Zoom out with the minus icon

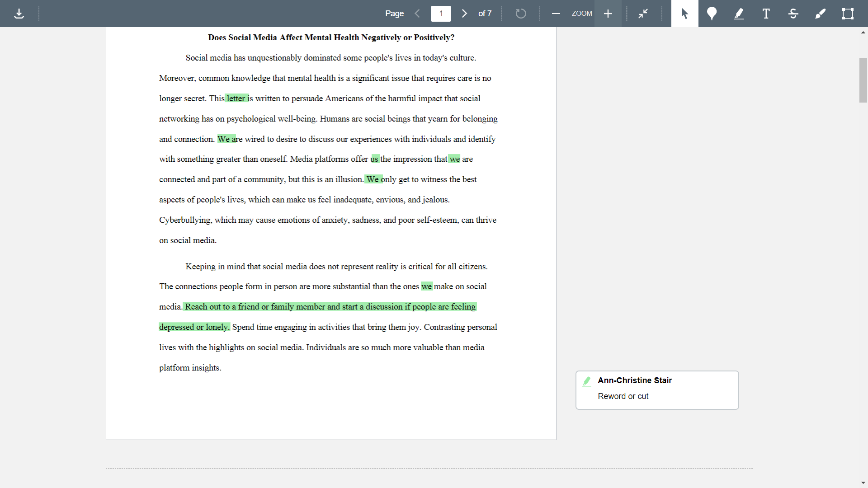tap(556, 14)
